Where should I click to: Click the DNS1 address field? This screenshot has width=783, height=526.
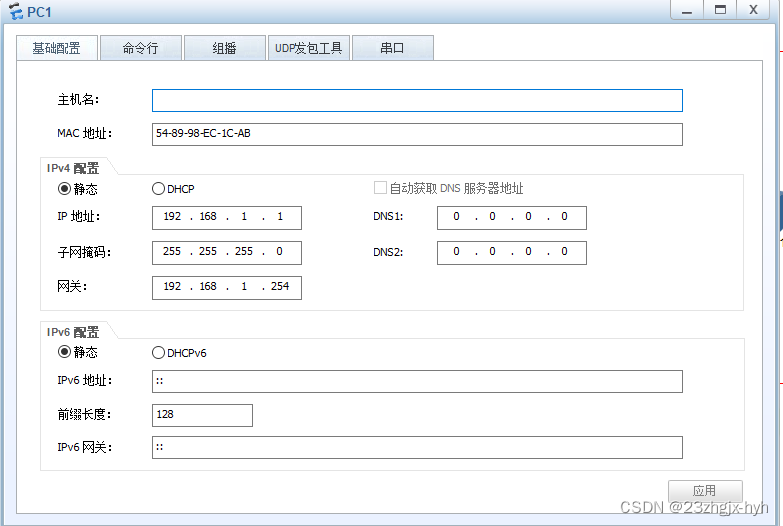click(x=512, y=218)
